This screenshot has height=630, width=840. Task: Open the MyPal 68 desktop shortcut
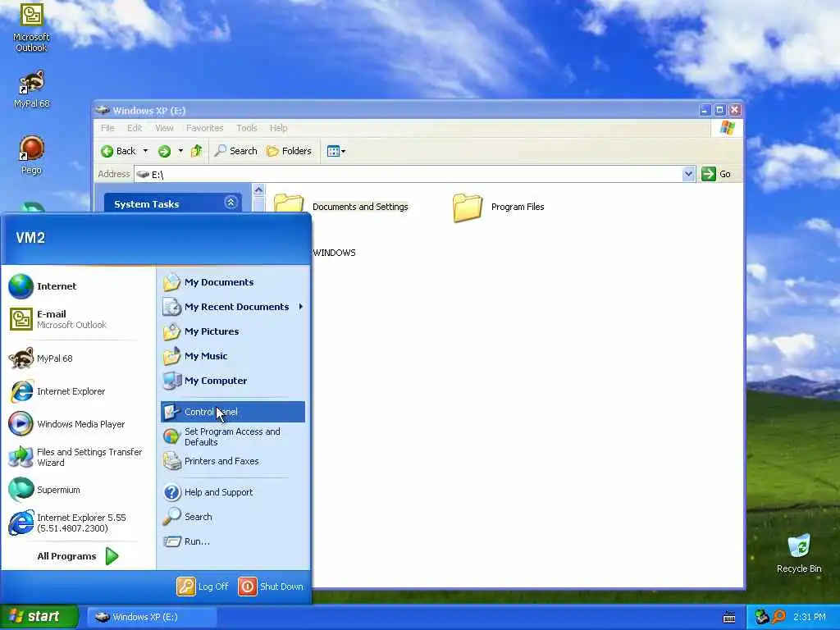[x=31, y=89]
